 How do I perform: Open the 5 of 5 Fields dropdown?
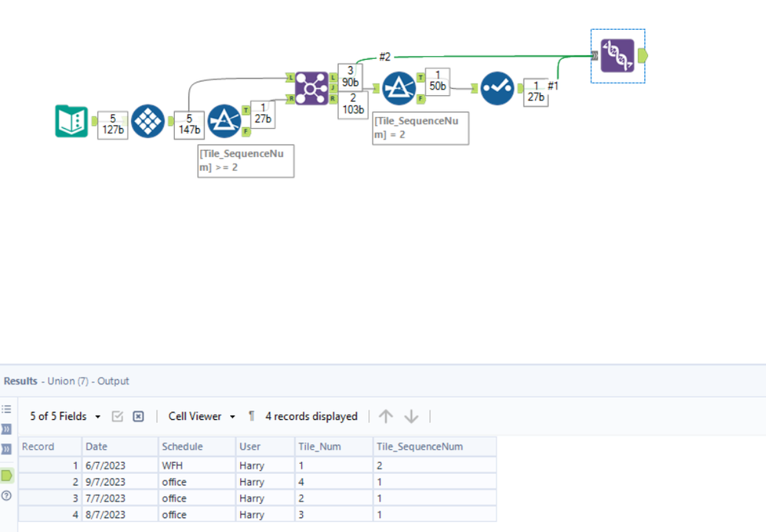click(65, 416)
